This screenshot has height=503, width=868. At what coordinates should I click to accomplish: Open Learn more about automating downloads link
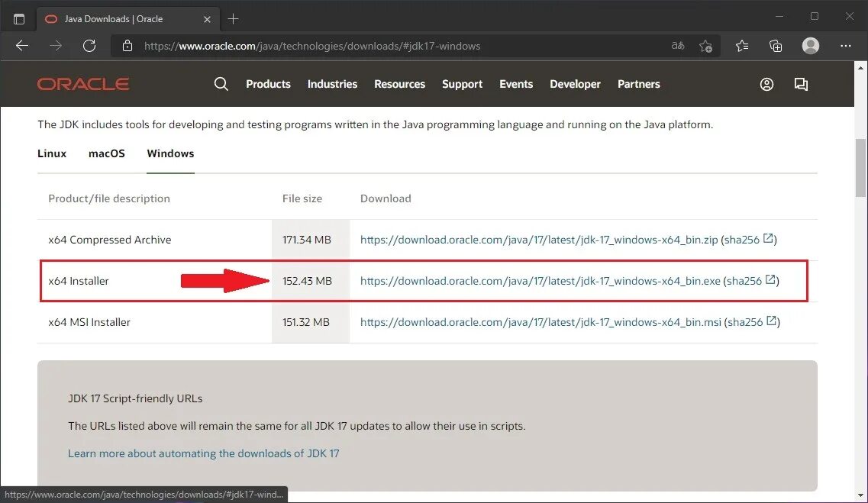pos(204,453)
